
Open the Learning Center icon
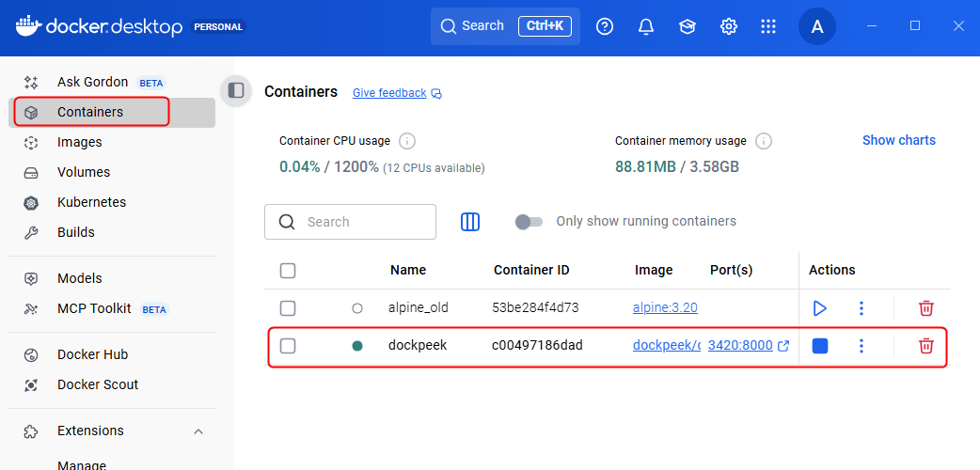click(688, 26)
